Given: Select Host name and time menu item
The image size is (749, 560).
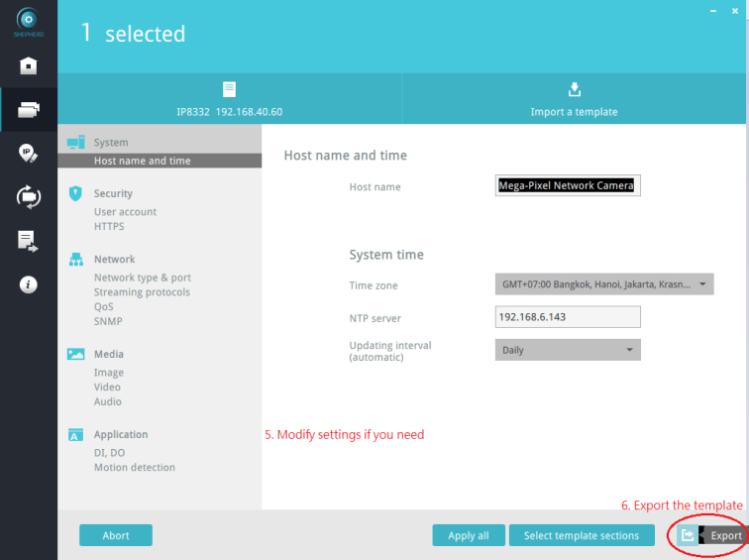Looking at the screenshot, I should (x=143, y=161).
